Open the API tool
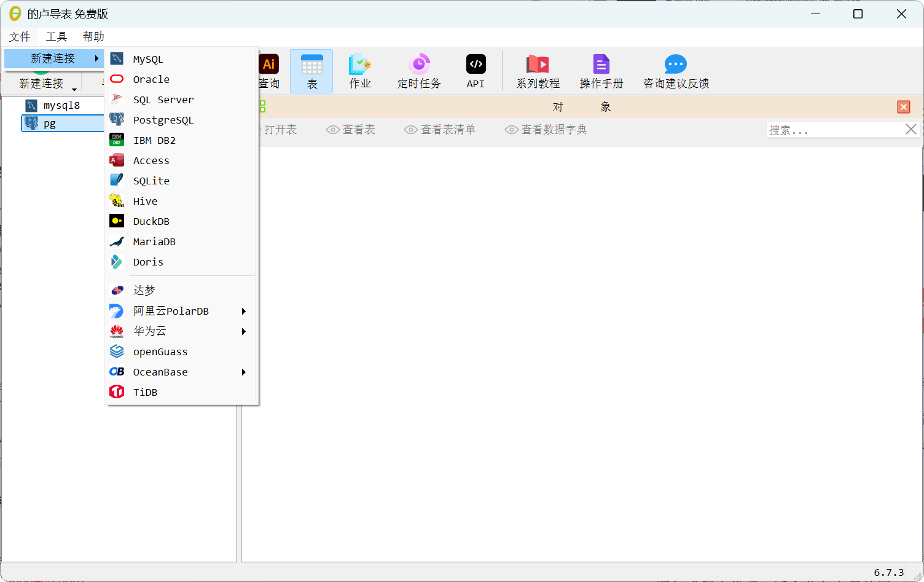Image resolution: width=924 pixels, height=582 pixels. 476,71
